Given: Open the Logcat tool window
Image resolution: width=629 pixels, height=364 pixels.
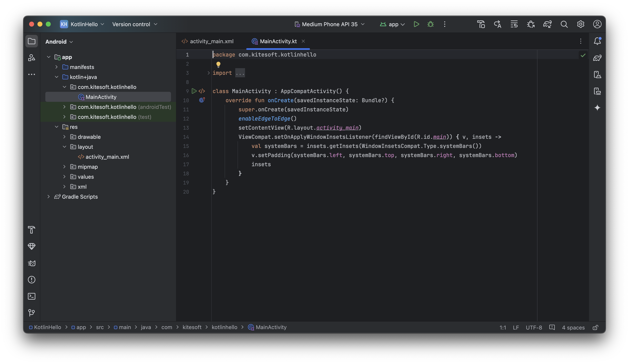Looking at the screenshot, I should [32, 263].
